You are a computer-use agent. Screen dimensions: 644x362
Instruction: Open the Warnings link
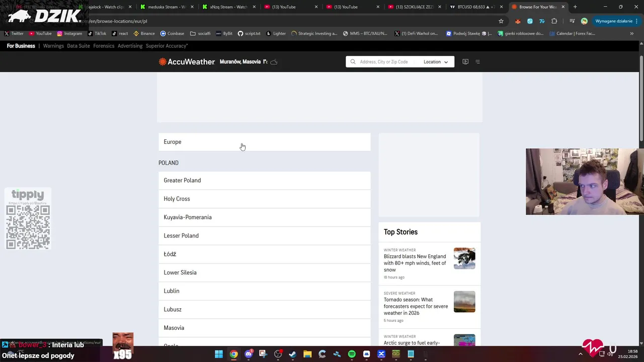click(53, 46)
